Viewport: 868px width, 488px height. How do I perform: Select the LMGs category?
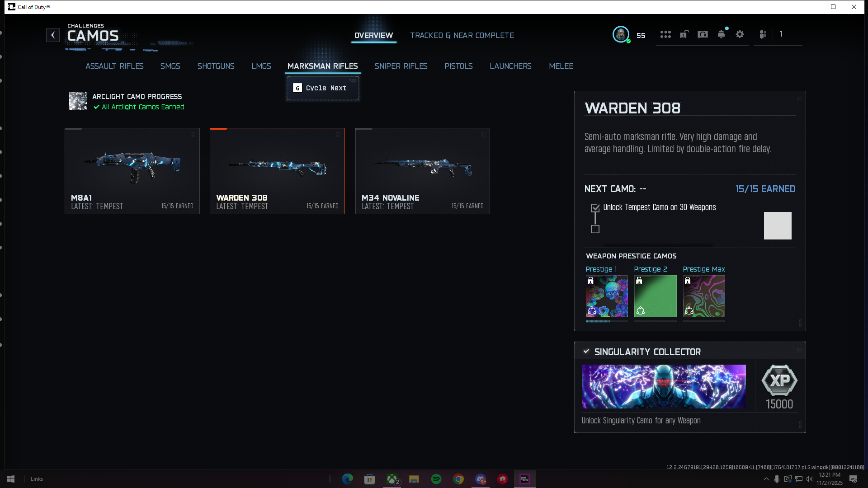point(261,66)
